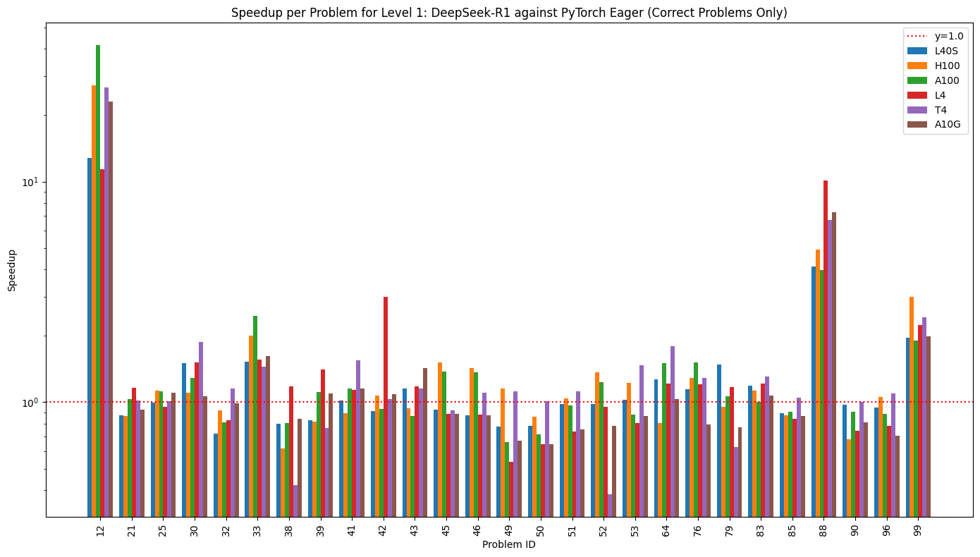Click x-axis tick label '79'
The image size is (980, 557).
tap(730, 530)
